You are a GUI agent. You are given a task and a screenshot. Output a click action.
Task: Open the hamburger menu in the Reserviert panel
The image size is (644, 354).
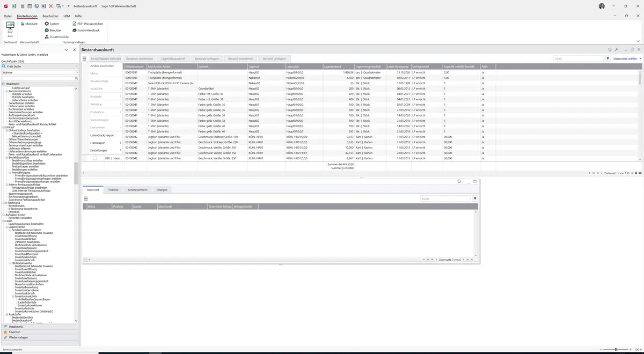tap(86, 198)
